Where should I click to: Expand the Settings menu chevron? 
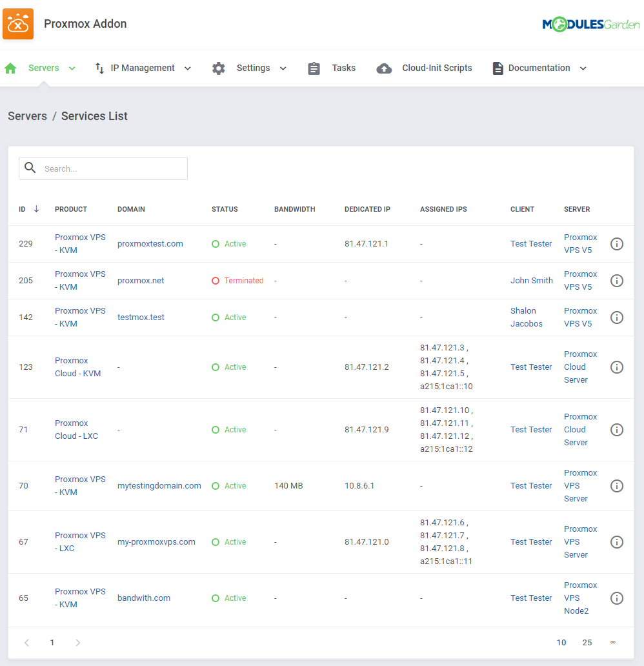click(283, 68)
